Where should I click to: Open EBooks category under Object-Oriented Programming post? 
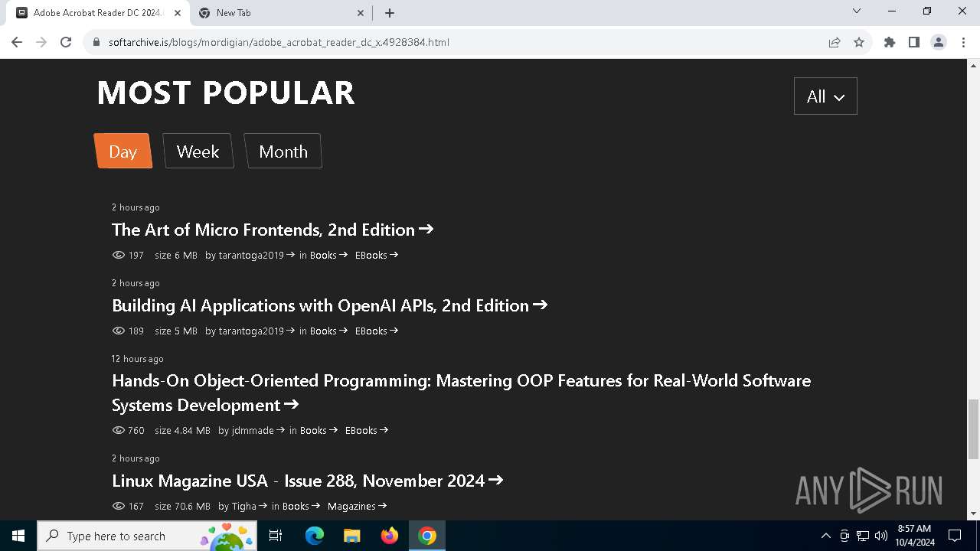(x=367, y=431)
